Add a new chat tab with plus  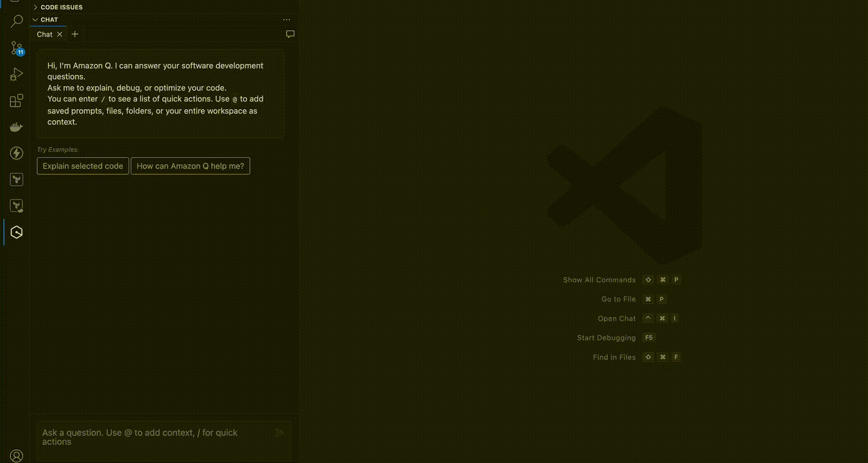(x=75, y=34)
